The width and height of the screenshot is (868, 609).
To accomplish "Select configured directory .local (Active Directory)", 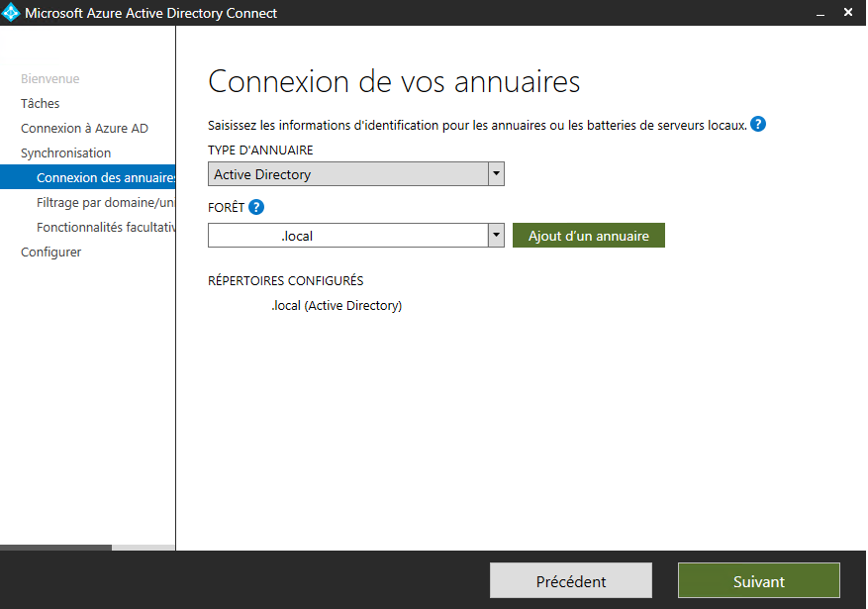I will (337, 306).
